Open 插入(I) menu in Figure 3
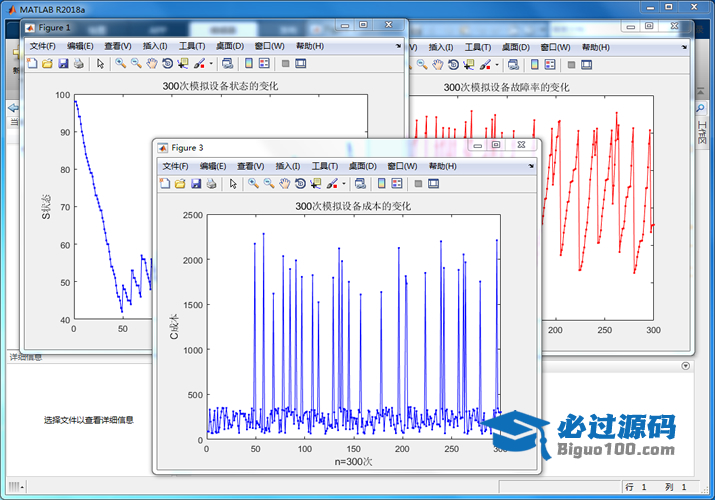The width and height of the screenshot is (715, 500). click(287, 166)
